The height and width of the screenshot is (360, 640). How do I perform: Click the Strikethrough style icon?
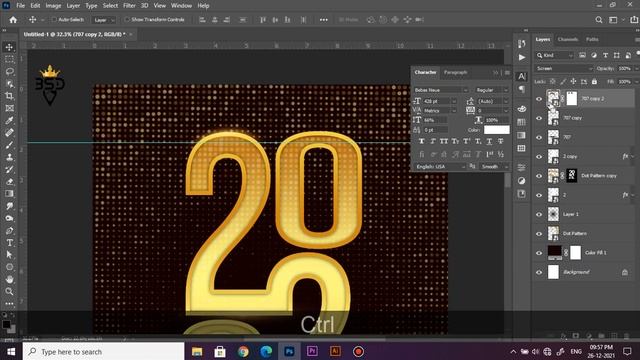click(x=500, y=141)
